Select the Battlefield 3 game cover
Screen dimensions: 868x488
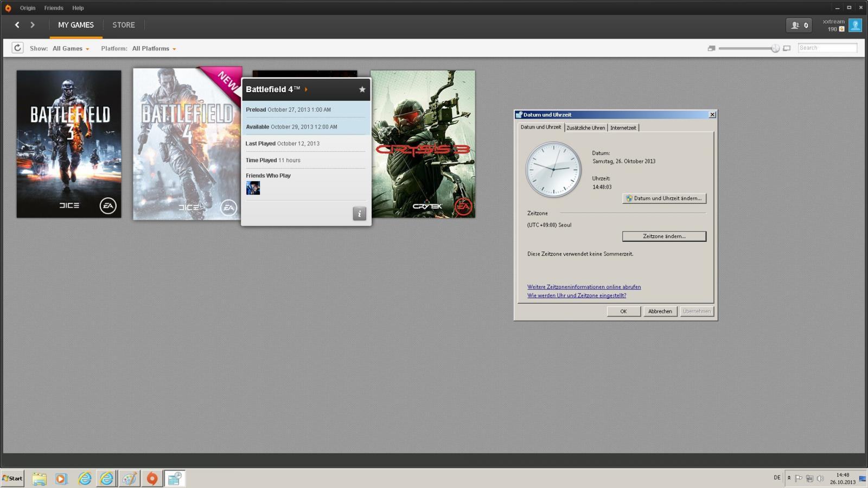[69, 144]
